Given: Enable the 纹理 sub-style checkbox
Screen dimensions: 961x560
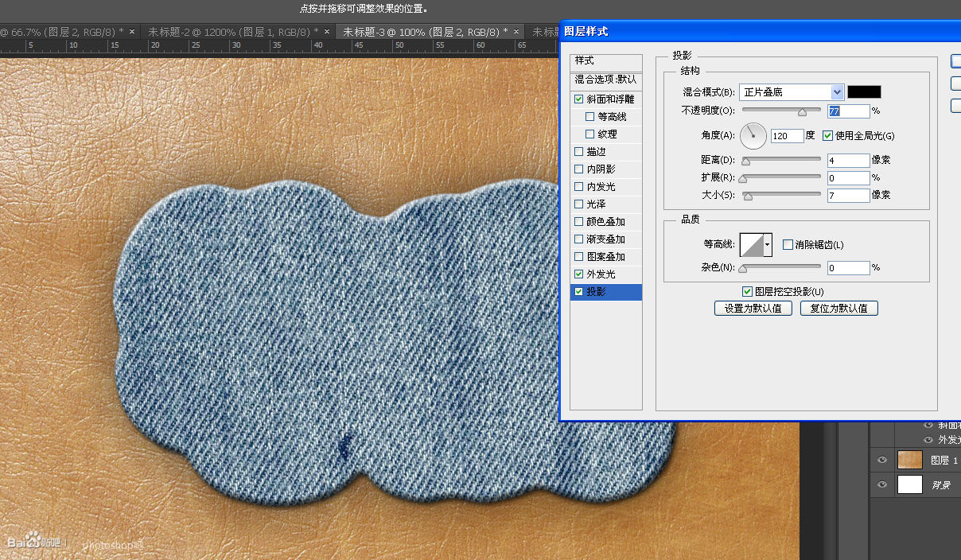Looking at the screenshot, I should (589, 134).
